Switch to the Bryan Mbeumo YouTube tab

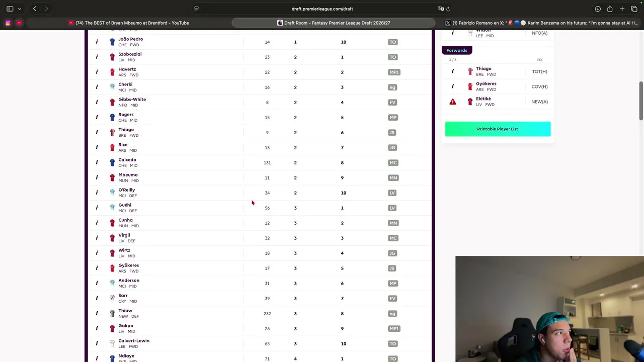[129, 23]
